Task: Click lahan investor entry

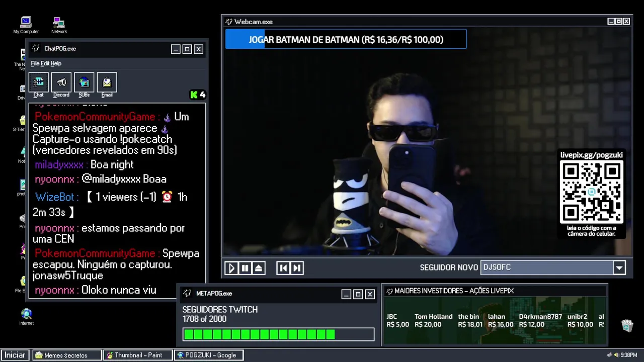Action: 501,321
